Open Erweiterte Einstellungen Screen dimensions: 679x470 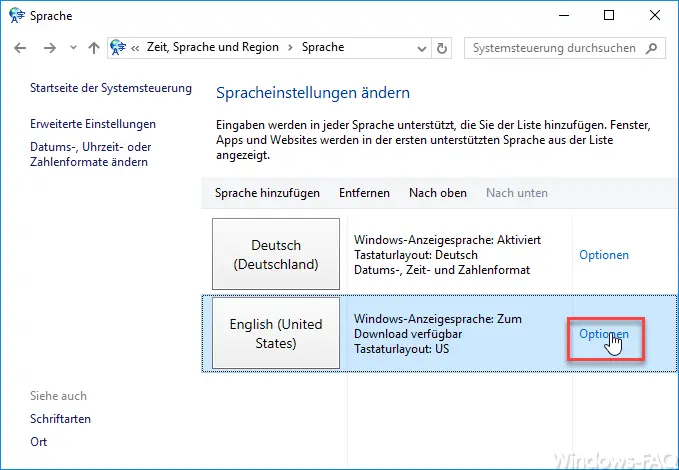click(x=93, y=124)
